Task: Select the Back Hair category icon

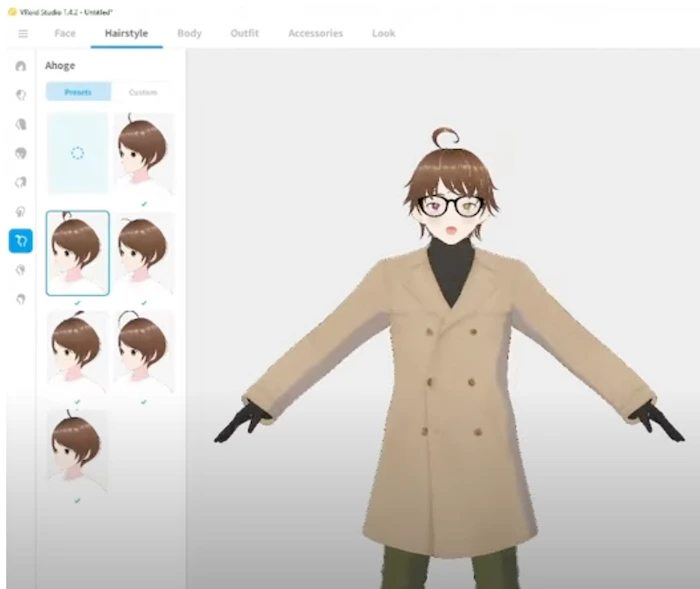Action: (21, 124)
